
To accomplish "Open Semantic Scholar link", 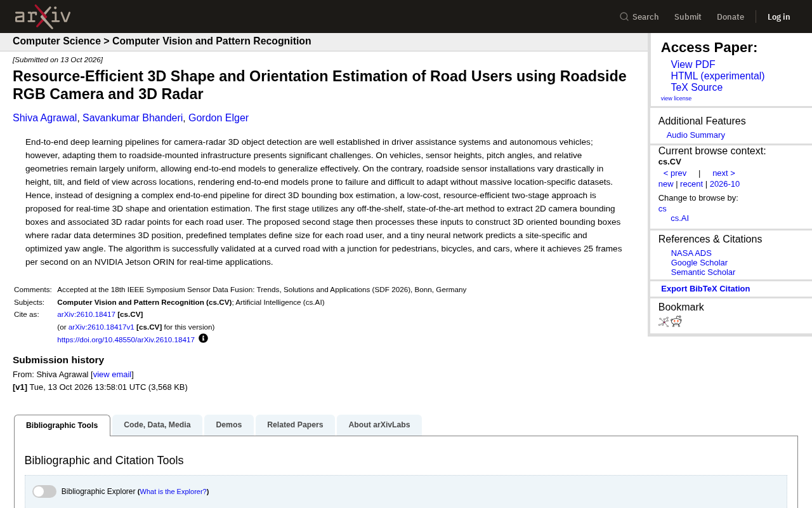I will click(x=703, y=272).
